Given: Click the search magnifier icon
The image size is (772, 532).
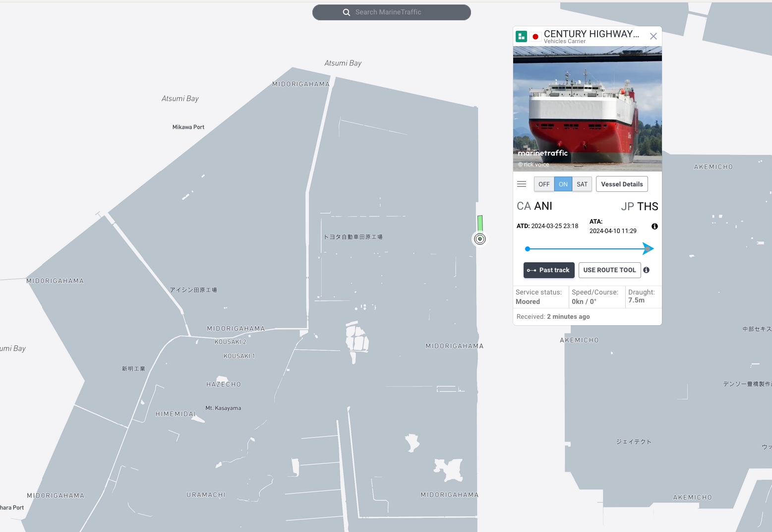Looking at the screenshot, I should tap(347, 12).
